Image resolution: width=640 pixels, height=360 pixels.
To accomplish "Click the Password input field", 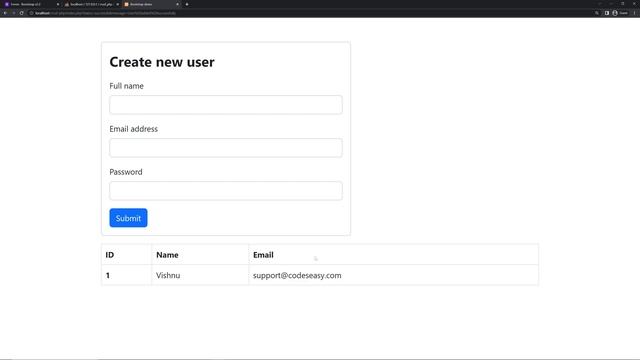I will click(x=226, y=191).
